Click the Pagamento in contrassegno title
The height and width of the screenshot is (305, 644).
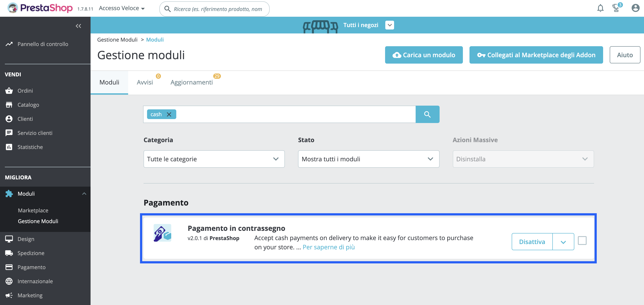(x=236, y=228)
